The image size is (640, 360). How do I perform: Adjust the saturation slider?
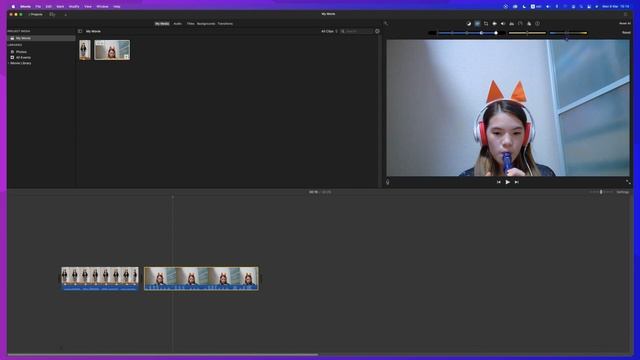pyautogui.click(x=527, y=33)
